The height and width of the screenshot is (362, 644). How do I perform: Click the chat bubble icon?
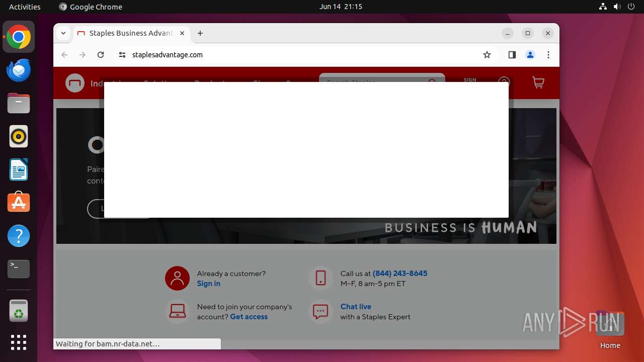[x=320, y=312]
